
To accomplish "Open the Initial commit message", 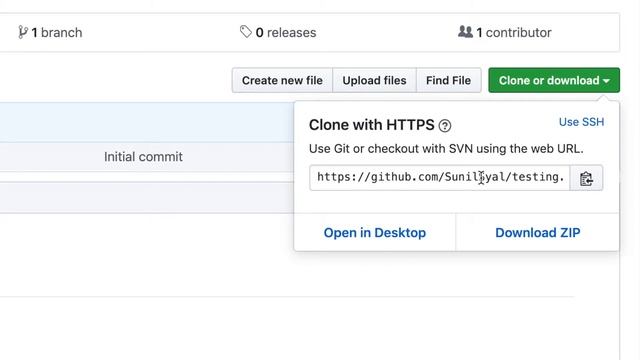I will point(143,157).
